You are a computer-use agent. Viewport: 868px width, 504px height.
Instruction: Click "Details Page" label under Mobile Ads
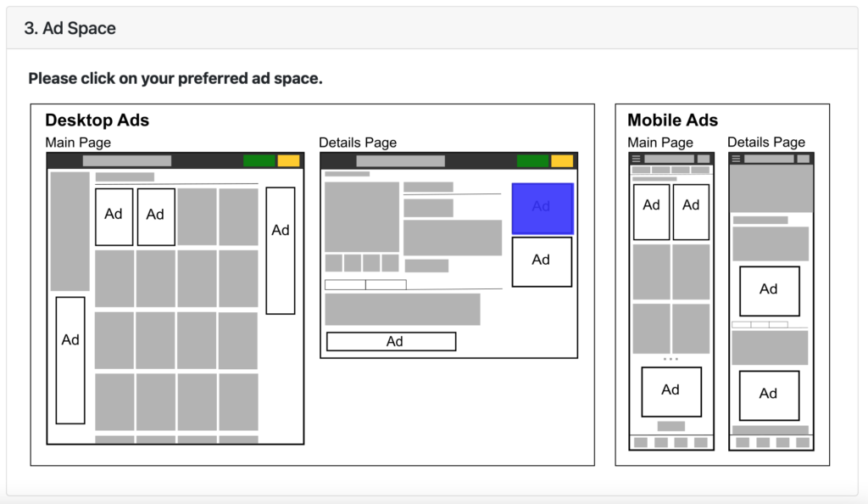click(x=766, y=143)
